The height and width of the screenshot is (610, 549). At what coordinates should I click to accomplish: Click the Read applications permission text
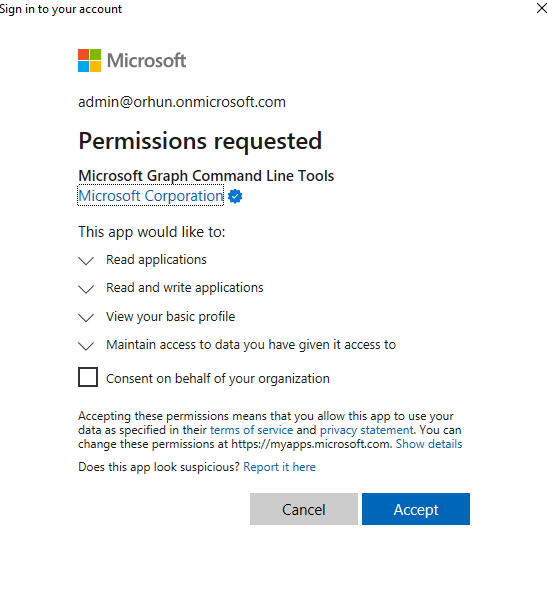tap(156, 259)
